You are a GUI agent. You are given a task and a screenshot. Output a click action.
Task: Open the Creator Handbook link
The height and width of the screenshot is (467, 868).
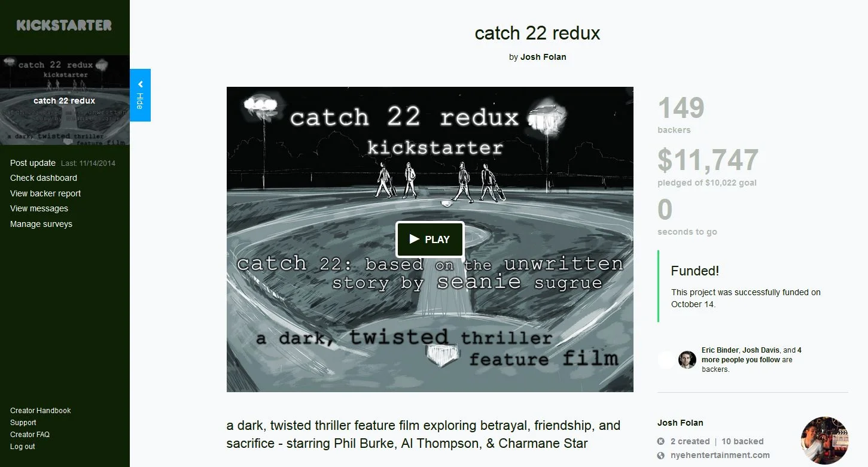click(x=40, y=411)
